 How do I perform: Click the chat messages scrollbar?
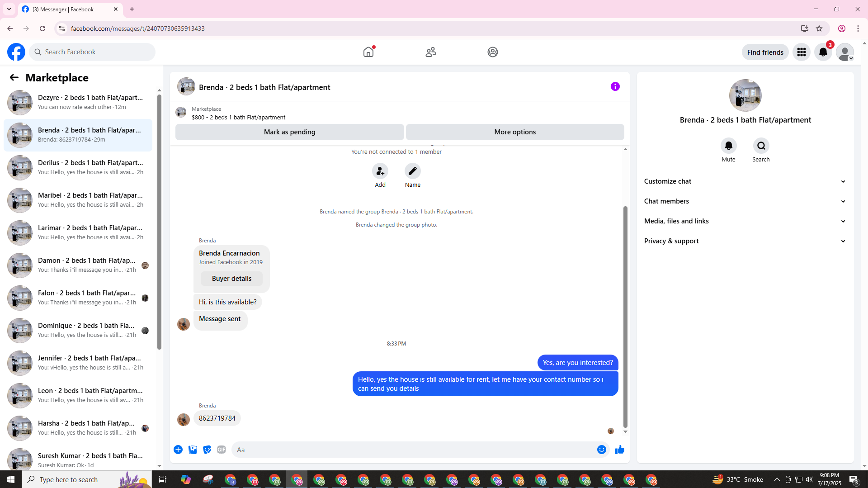pos(625,317)
